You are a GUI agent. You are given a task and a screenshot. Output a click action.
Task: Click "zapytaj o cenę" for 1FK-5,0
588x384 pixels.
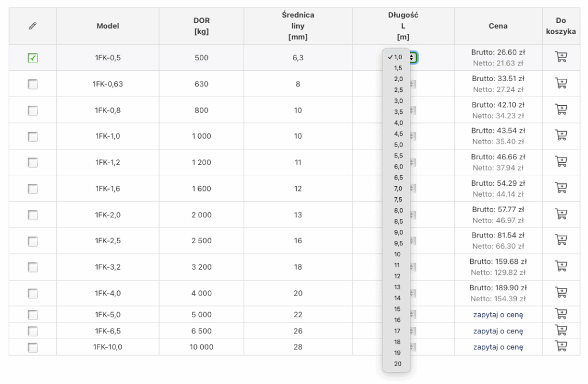click(498, 314)
